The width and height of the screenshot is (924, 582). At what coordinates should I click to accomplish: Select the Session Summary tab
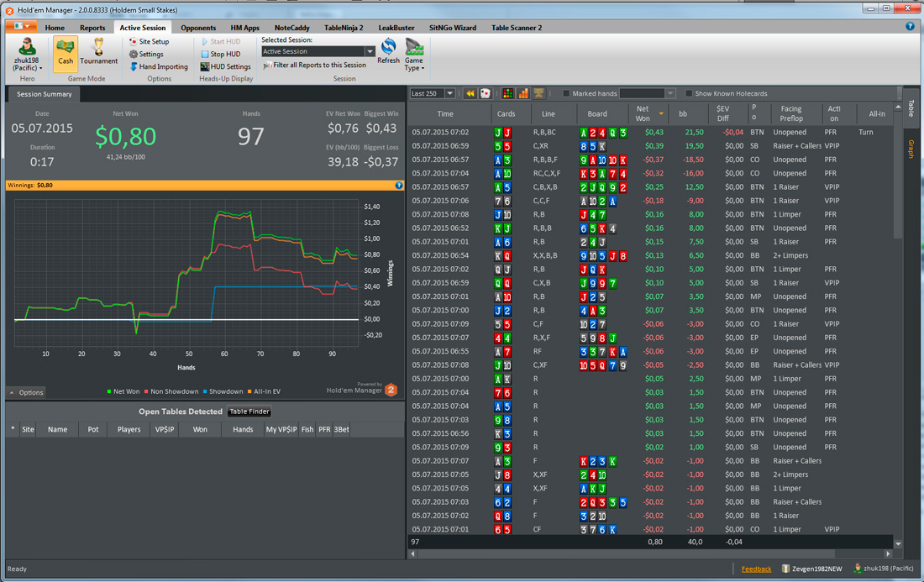coord(45,94)
